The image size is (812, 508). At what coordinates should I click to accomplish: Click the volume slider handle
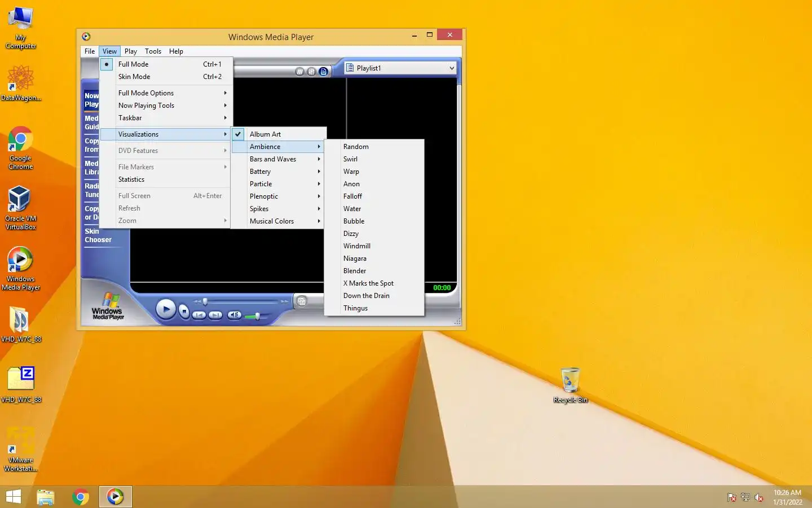257,316
